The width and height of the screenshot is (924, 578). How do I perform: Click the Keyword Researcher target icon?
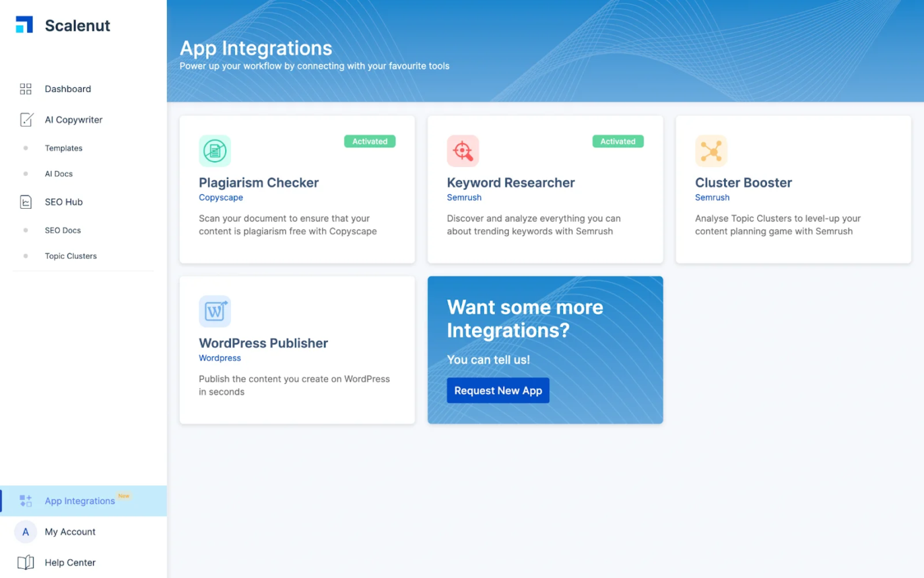pos(463,151)
